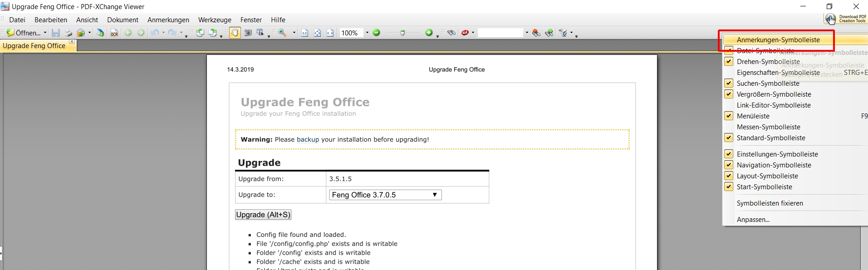Open Anpassen... from context menu
Screen dimensions: 868x270
click(753, 220)
